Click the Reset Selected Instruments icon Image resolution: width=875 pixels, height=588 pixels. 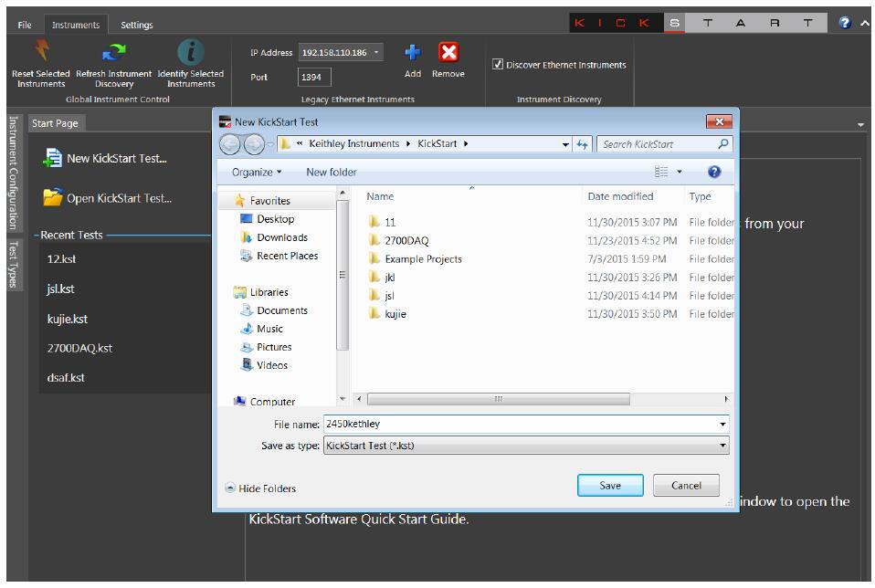(39, 52)
